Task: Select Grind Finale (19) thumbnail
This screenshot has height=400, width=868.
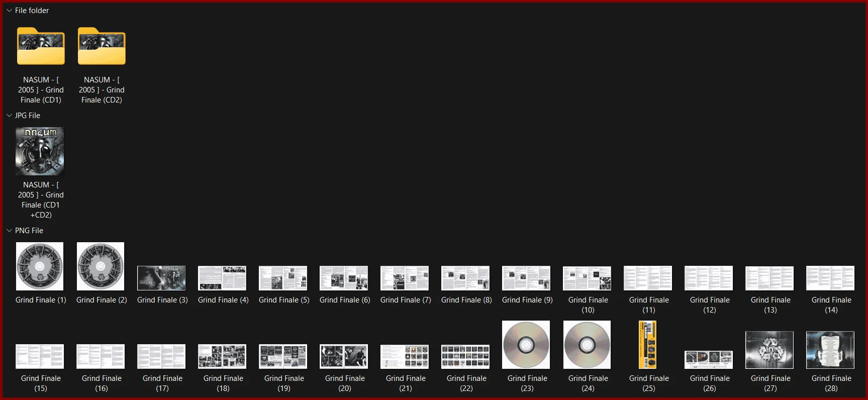Action: [x=283, y=356]
